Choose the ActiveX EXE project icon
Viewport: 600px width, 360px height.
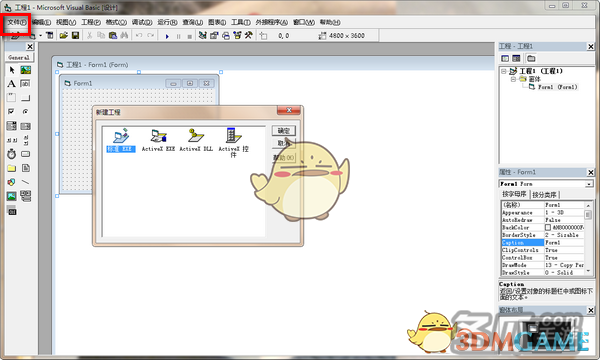pos(158,140)
